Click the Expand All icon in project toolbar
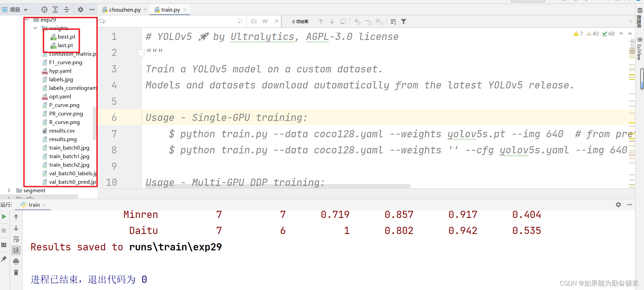The width and height of the screenshot is (644, 290). (x=55, y=10)
